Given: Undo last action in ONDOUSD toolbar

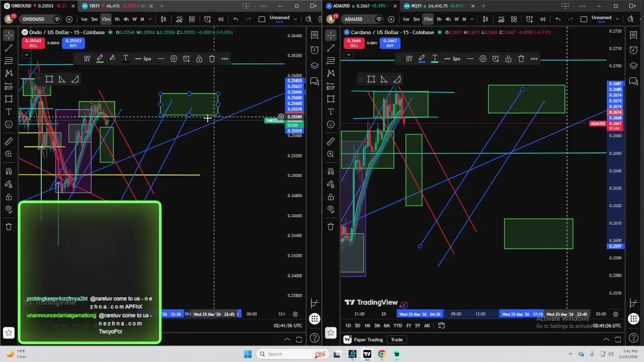Looking at the screenshot, I should pyautogui.click(x=236, y=19).
